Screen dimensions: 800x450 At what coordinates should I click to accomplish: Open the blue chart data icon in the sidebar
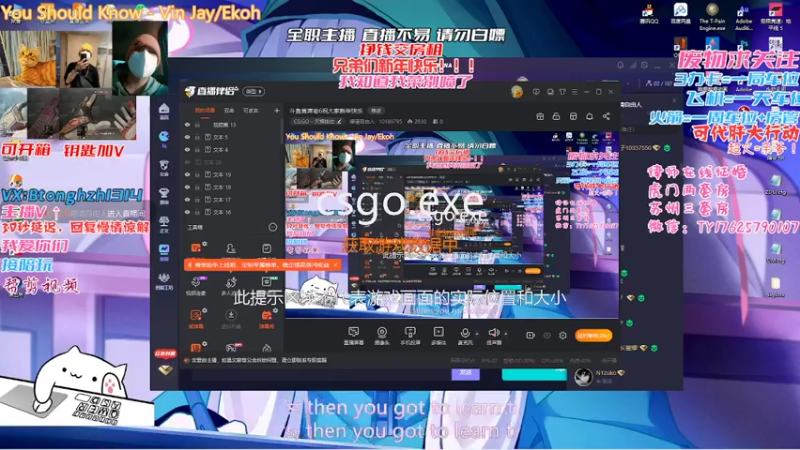tap(164, 249)
